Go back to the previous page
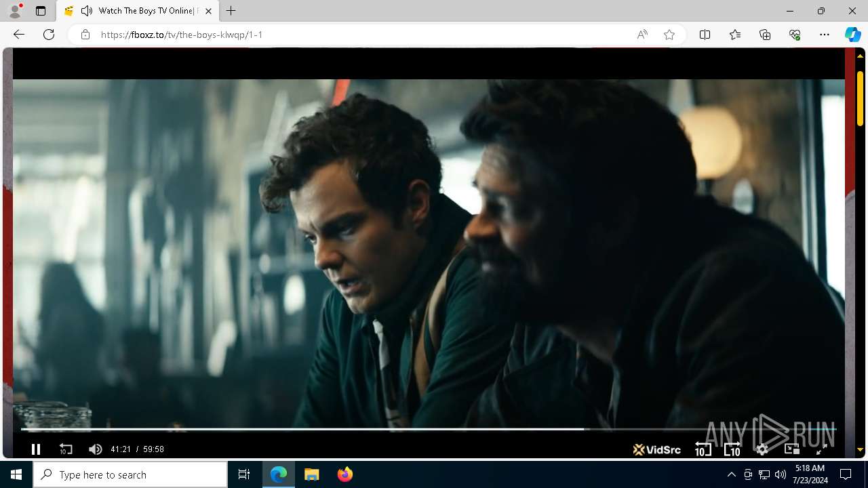Image resolution: width=868 pixels, height=488 pixels. (19, 35)
